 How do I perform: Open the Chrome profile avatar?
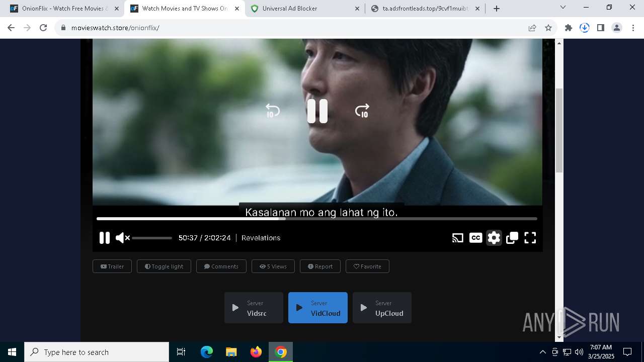click(x=617, y=28)
